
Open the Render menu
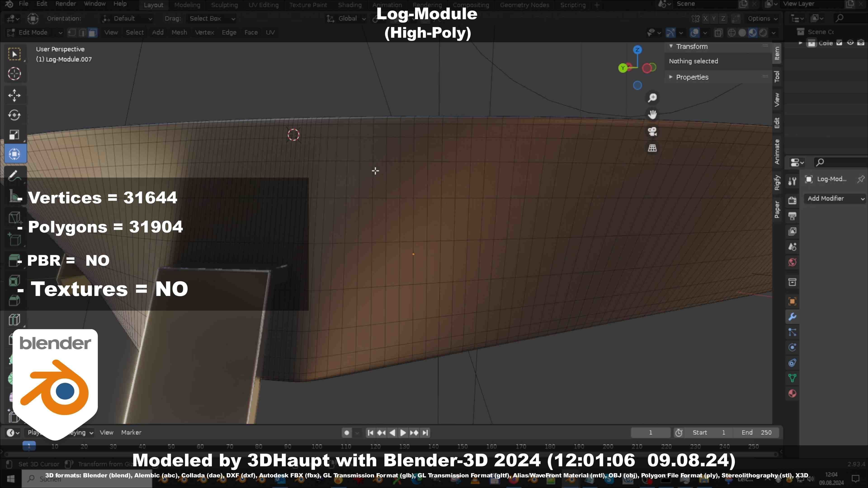coord(65,4)
